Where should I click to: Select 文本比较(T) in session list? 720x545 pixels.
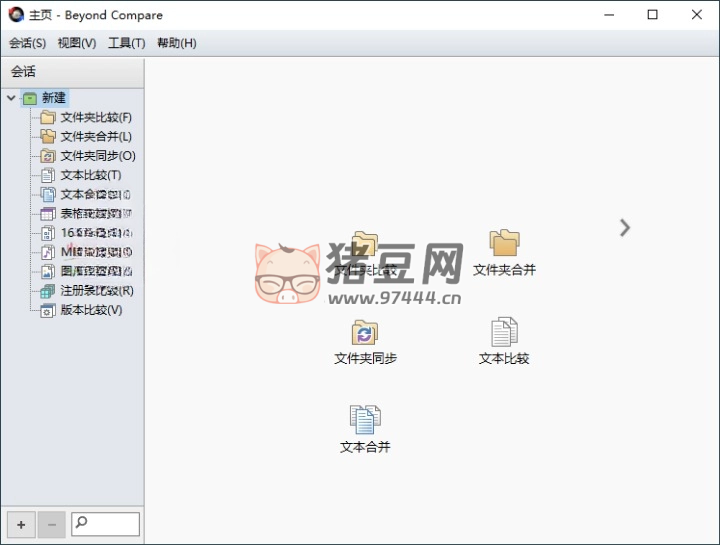click(x=90, y=175)
